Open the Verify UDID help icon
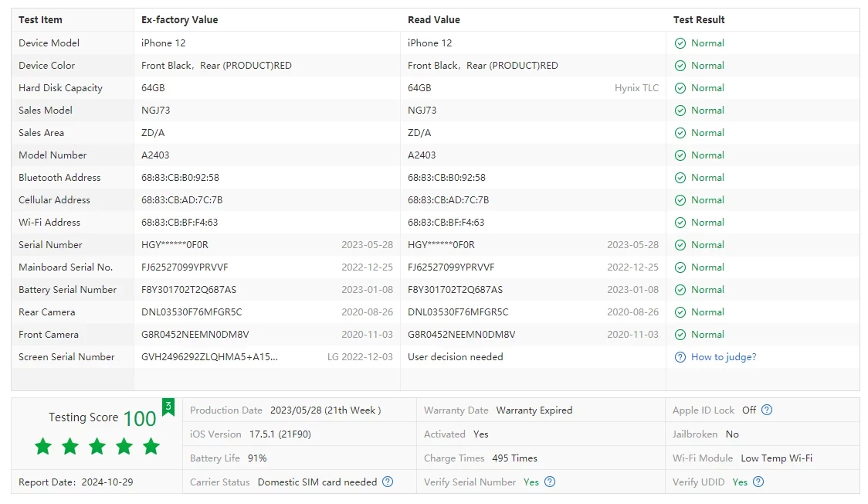Screen dimensions: 868x504 pos(758,482)
